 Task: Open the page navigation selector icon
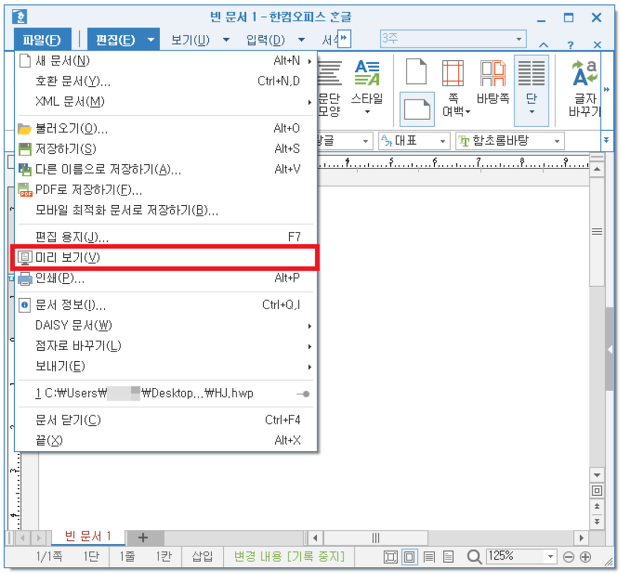597,491
